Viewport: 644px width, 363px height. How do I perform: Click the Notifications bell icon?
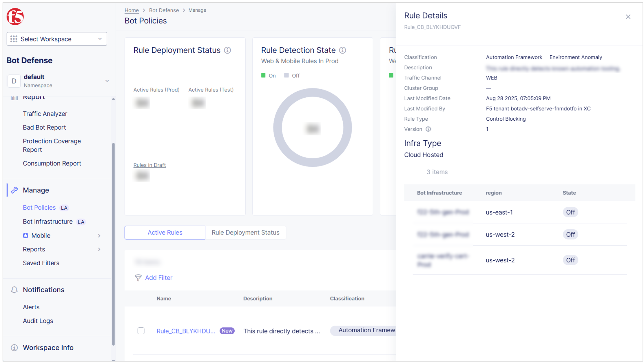click(14, 290)
